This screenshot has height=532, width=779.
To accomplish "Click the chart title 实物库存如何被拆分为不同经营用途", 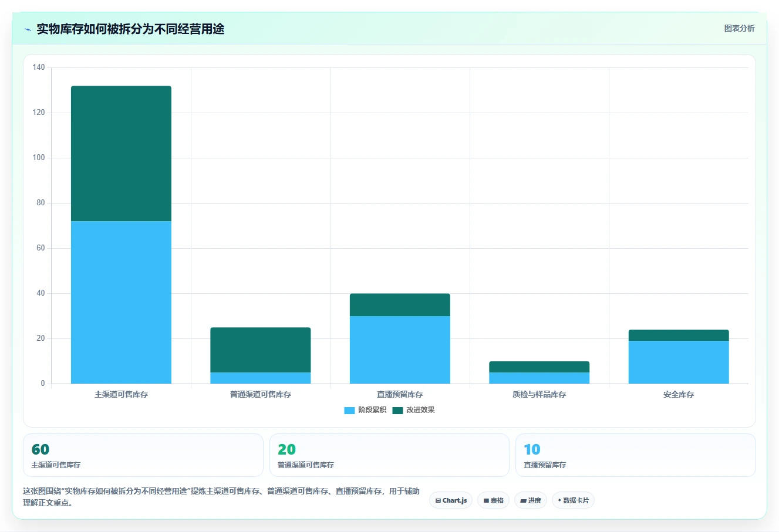I will pyautogui.click(x=130, y=29).
